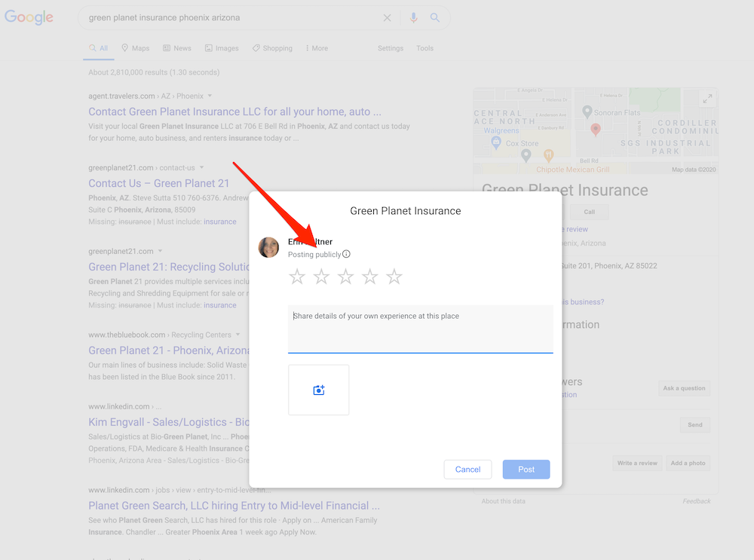This screenshot has width=754, height=560.
Task: Expand greenplanet21.com contact-us dropdown arrow
Action: click(201, 167)
